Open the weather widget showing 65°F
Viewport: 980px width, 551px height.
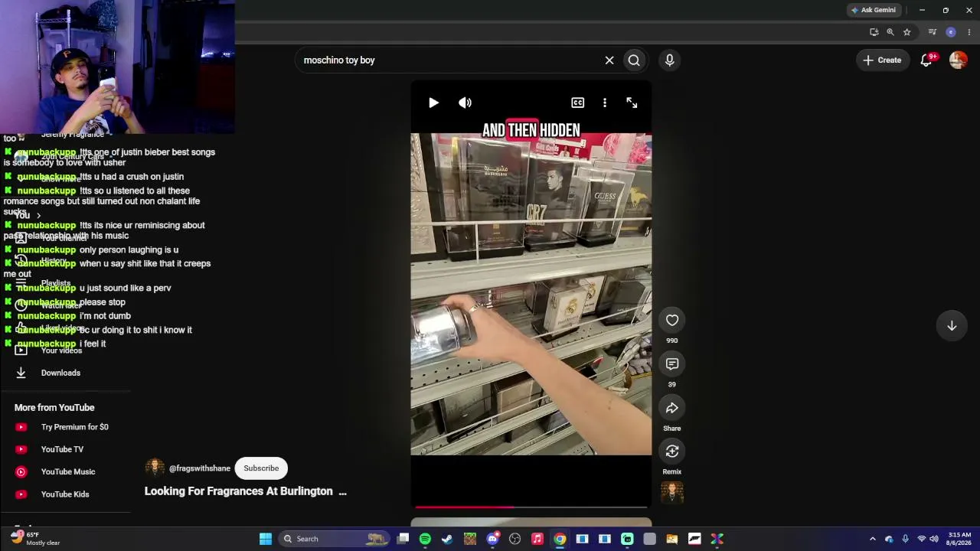[35, 539]
